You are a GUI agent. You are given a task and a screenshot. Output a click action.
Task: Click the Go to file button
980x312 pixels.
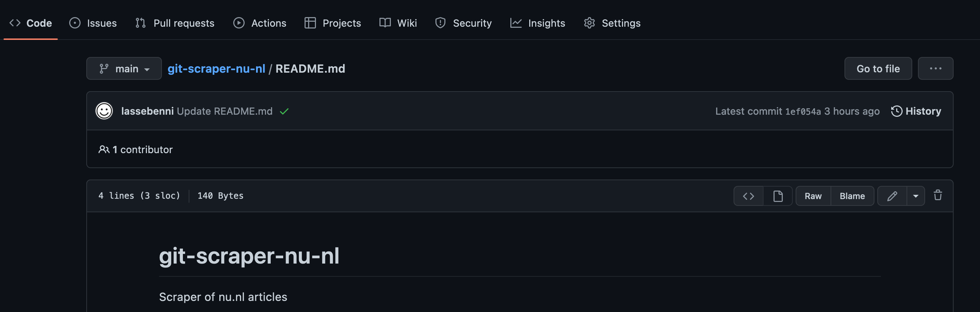(878, 68)
